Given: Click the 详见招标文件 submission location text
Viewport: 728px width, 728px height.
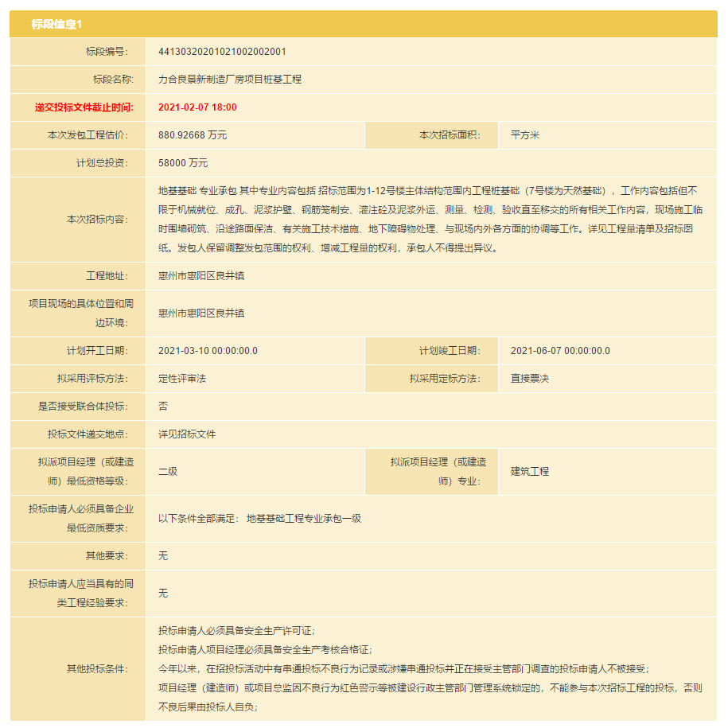Looking at the screenshot, I should 187,434.
